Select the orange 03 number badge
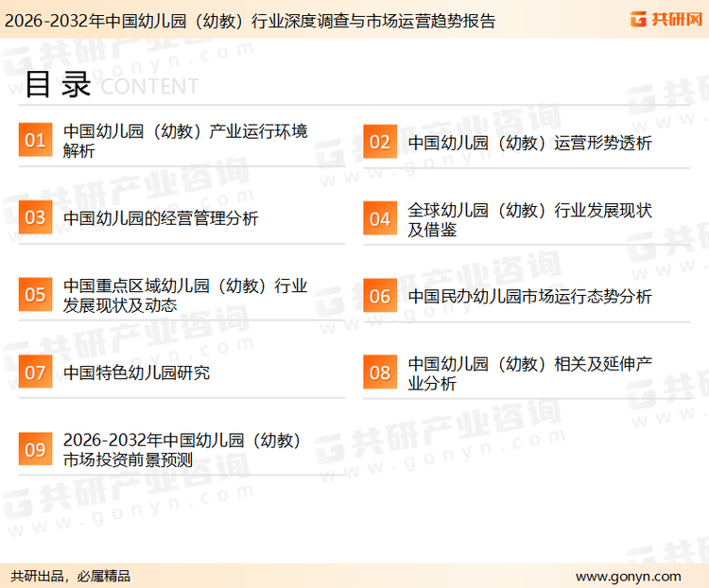The image size is (709, 588). tap(35, 217)
